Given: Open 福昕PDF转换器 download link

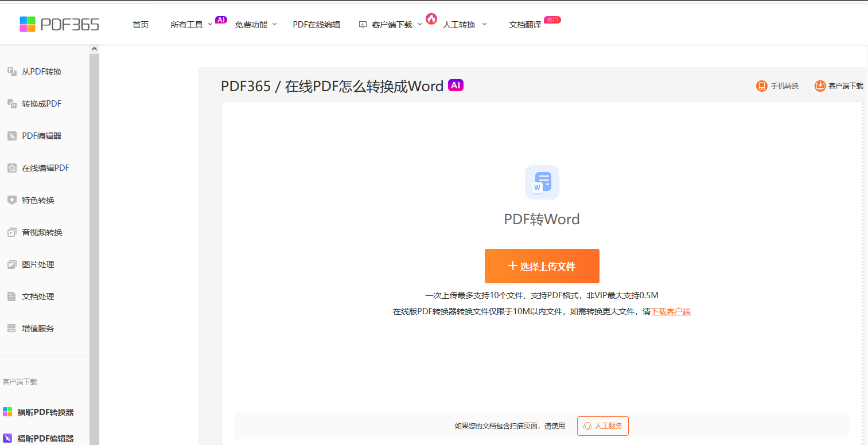Looking at the screenshot, I should coord(45,412).
